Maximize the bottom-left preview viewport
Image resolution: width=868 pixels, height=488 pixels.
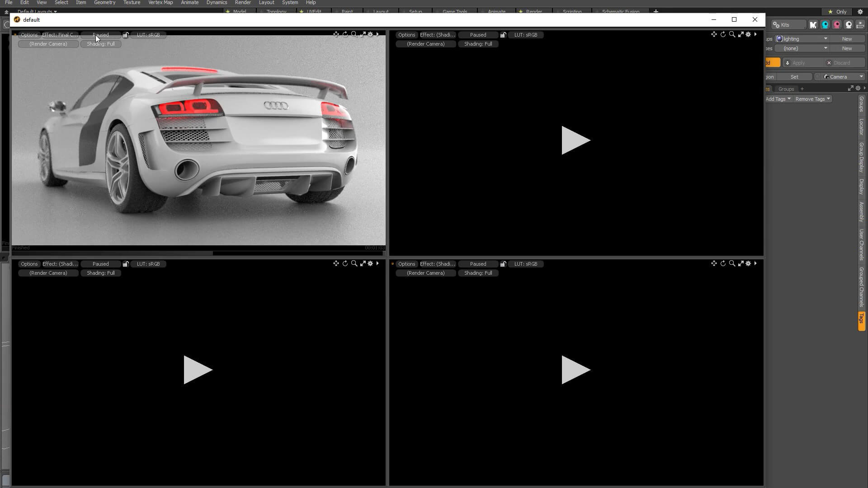click(x=363, y=263)
